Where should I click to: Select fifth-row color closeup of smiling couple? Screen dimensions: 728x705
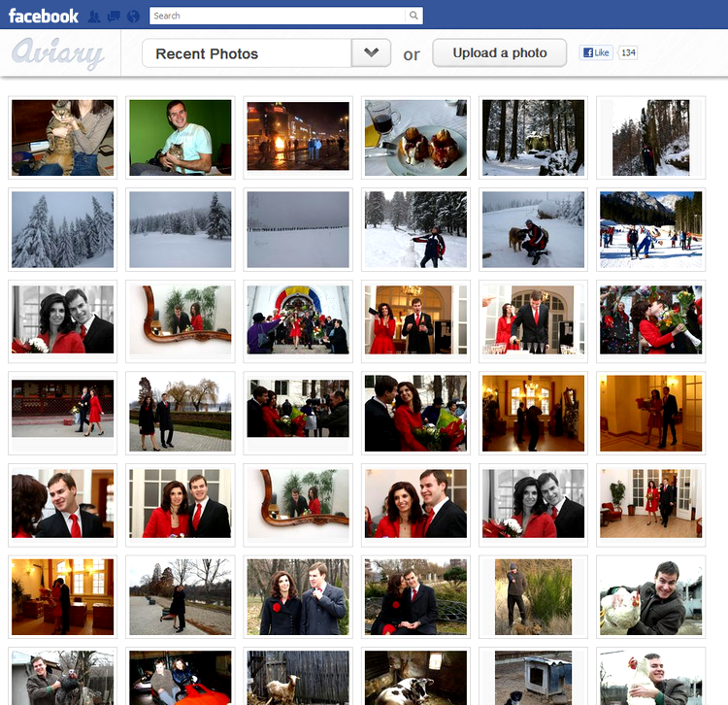(415, 505)
